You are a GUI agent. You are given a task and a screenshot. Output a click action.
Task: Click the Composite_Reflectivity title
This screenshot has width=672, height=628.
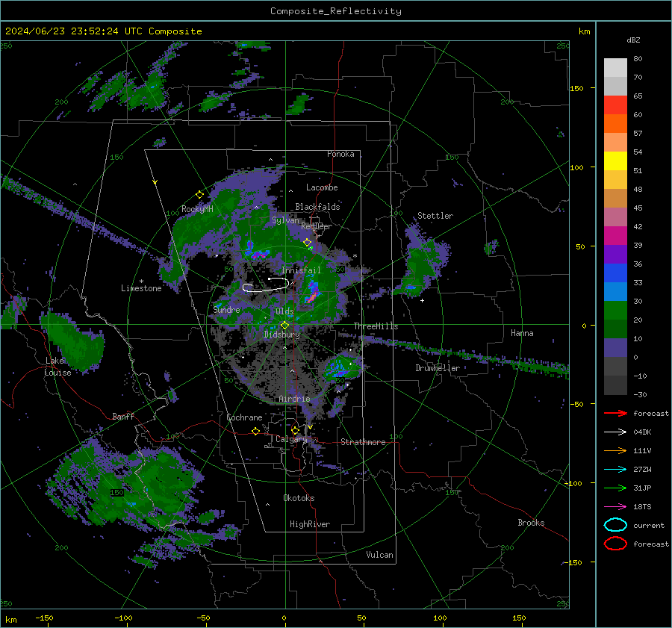click(x=336, y=11)
